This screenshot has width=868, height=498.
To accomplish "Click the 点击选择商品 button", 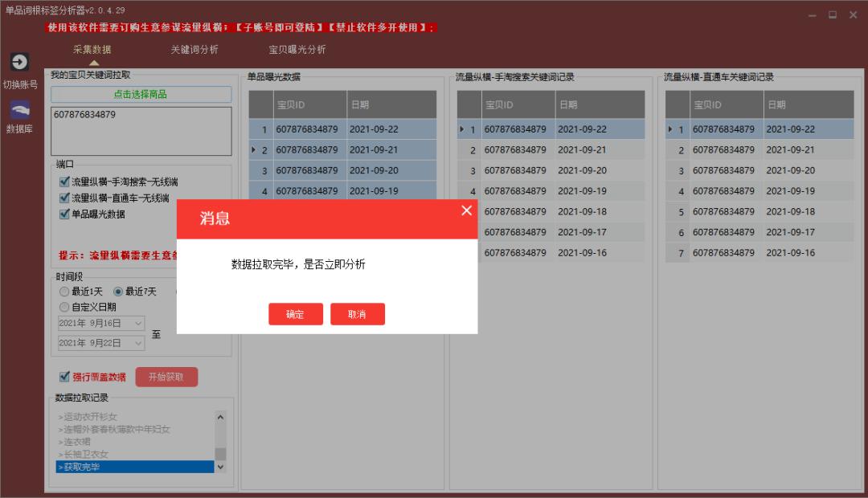I will pyautogui.click(x=141, y=94).
